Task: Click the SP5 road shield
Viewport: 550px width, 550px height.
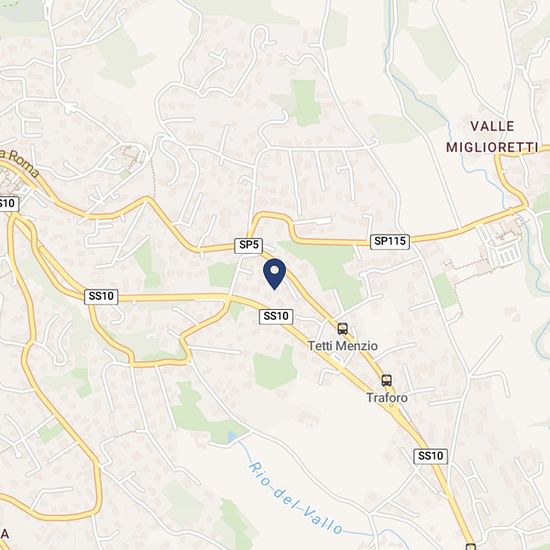Action: coord(248,245)
